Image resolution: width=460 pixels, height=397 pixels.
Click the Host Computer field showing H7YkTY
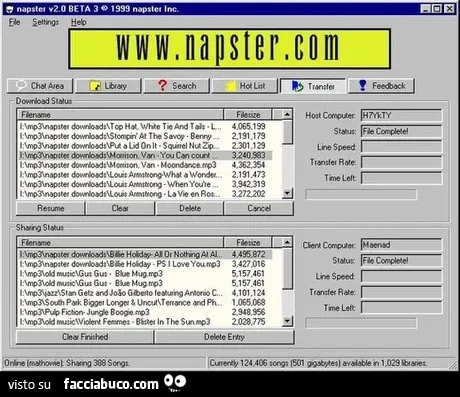[401, 115]
